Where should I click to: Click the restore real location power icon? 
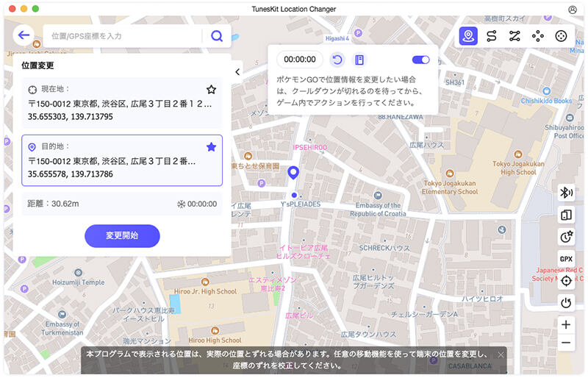pos(566,302)
